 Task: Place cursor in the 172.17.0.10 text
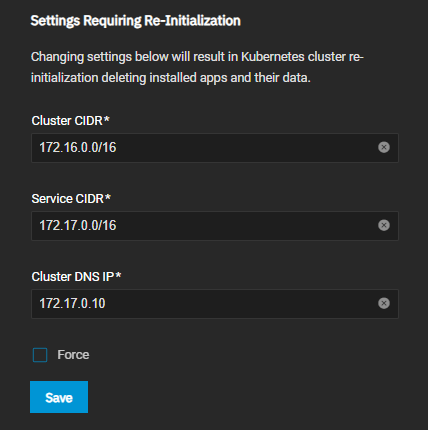point(72,303)
